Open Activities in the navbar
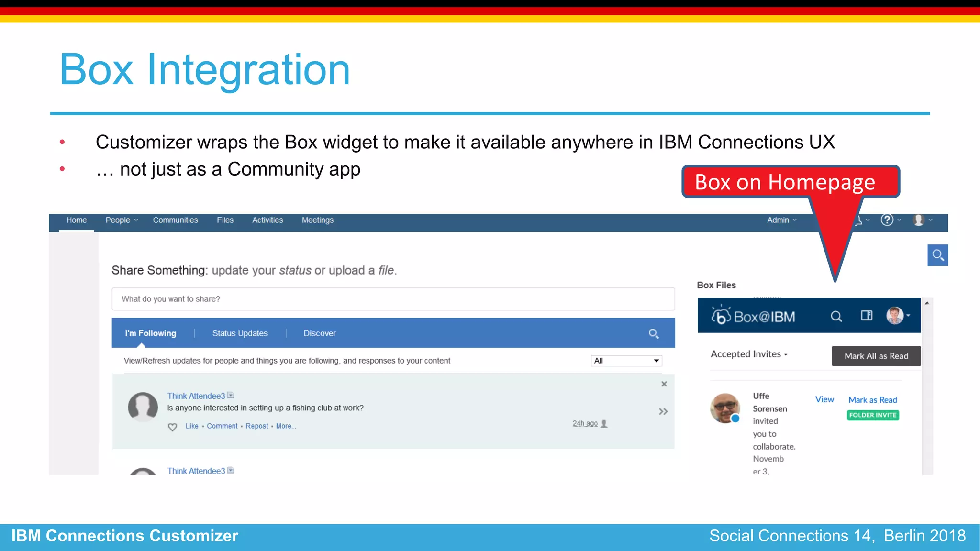Image resolution: width=980 pixels, height=551 pixels. pyautogui.click(x=267, y=220)
